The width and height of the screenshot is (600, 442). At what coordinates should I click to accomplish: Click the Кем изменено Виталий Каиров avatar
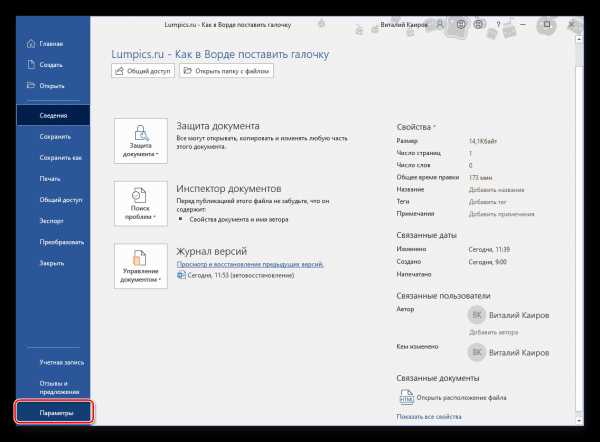click(477, 352)
